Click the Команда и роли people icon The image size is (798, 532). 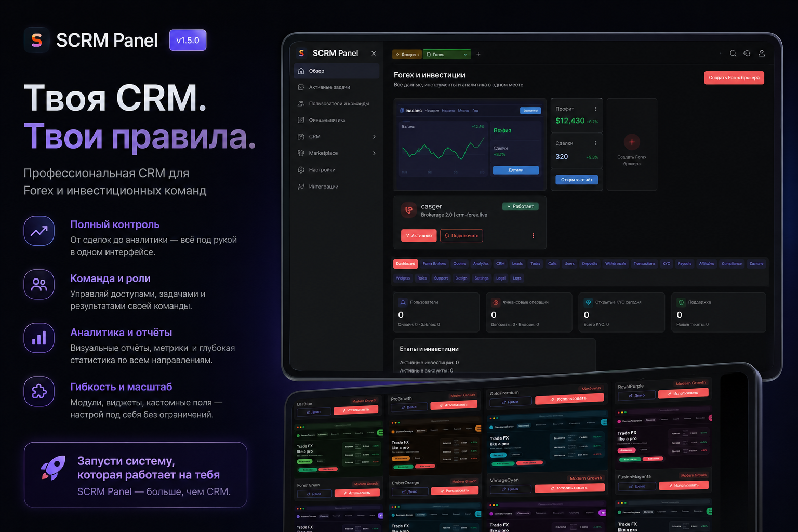tap(39, 284)
